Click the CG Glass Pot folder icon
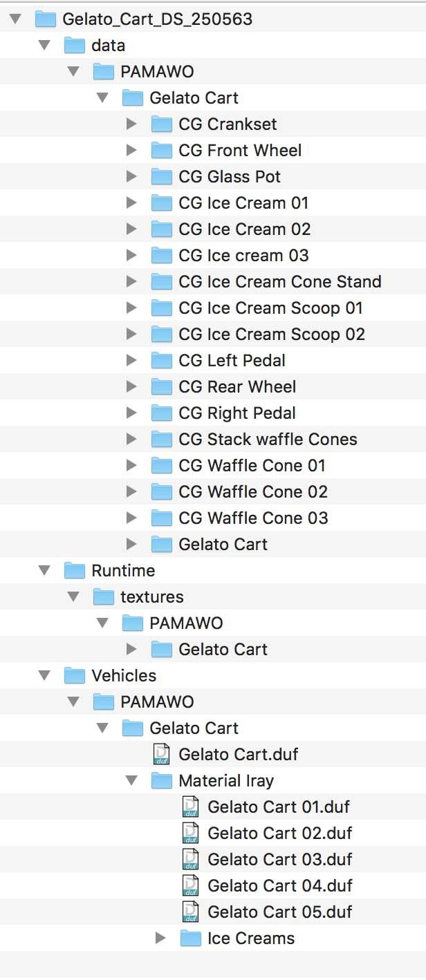 [161, 177]
